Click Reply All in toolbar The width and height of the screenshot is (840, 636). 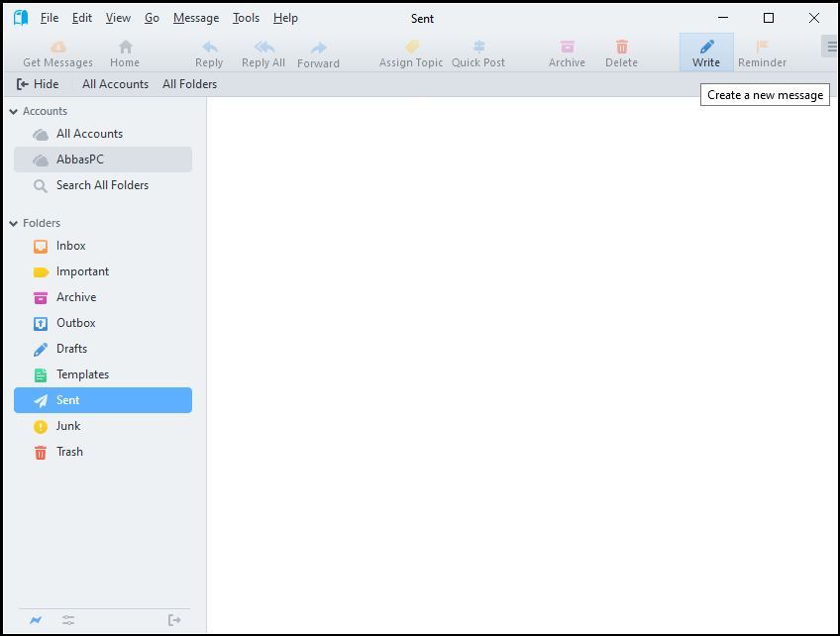click(263, 53)
